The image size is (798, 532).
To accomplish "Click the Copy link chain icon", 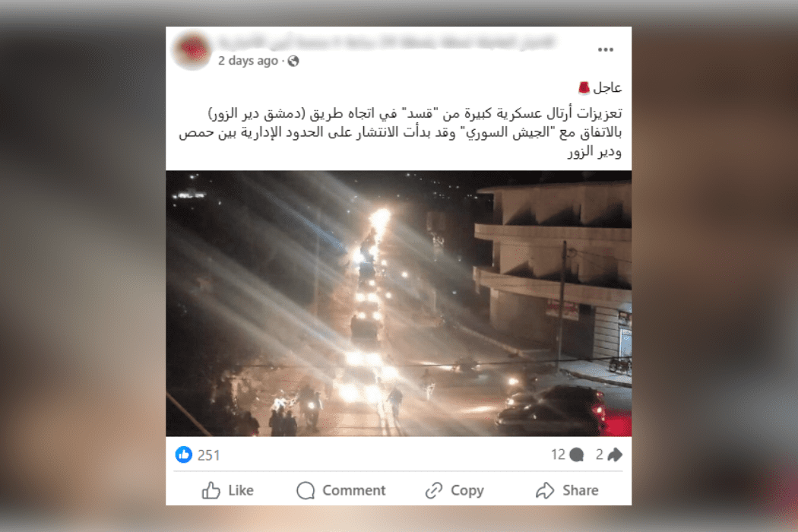I will click(x=434, y=490).
